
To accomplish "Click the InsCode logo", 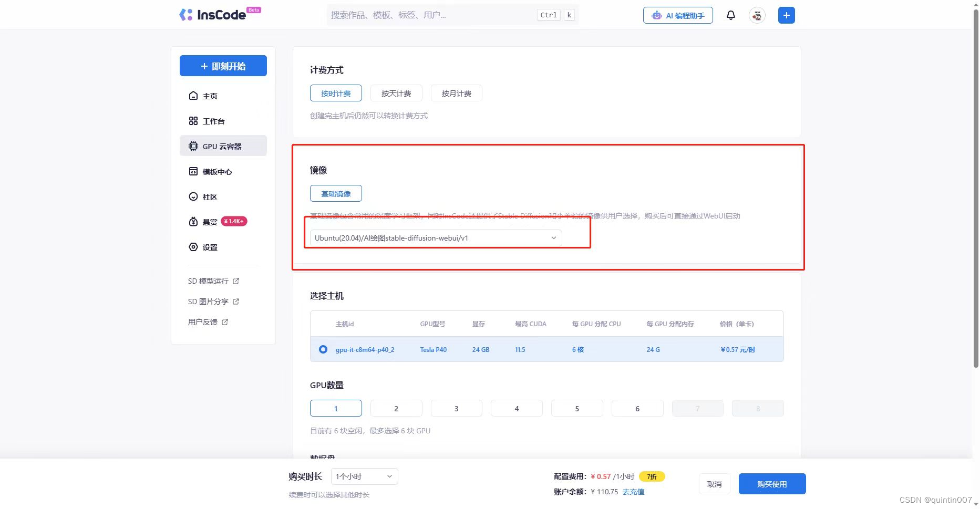I will [x=219, y=15].
